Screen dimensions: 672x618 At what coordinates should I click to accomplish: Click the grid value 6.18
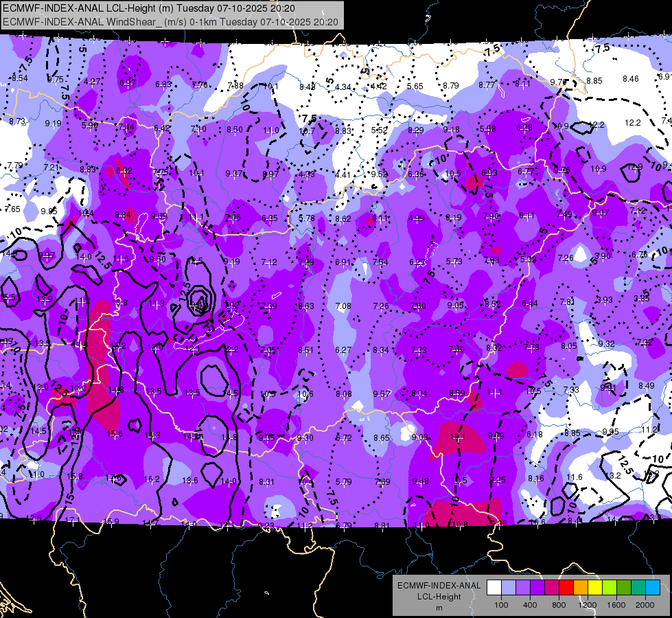[x=535, y=435]
